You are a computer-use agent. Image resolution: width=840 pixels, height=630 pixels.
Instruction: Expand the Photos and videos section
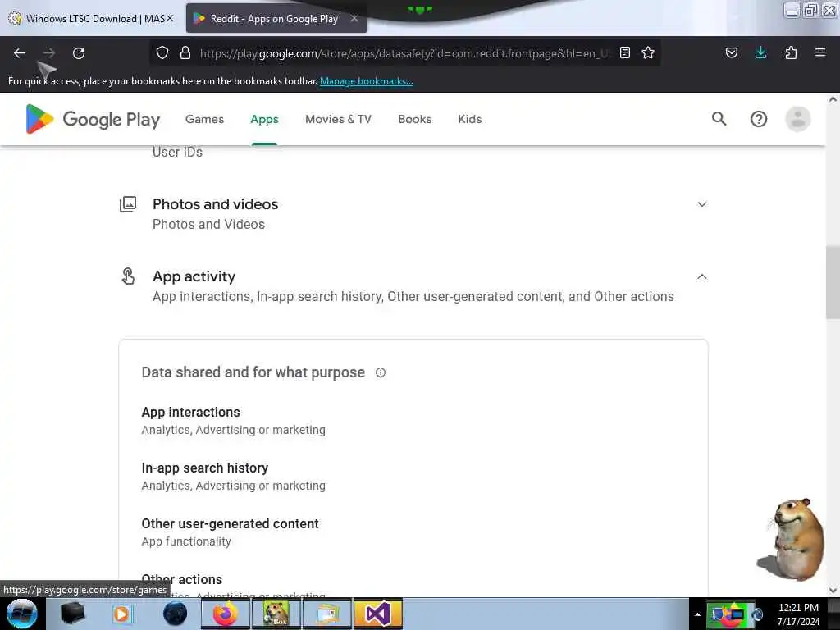(702, 204)
